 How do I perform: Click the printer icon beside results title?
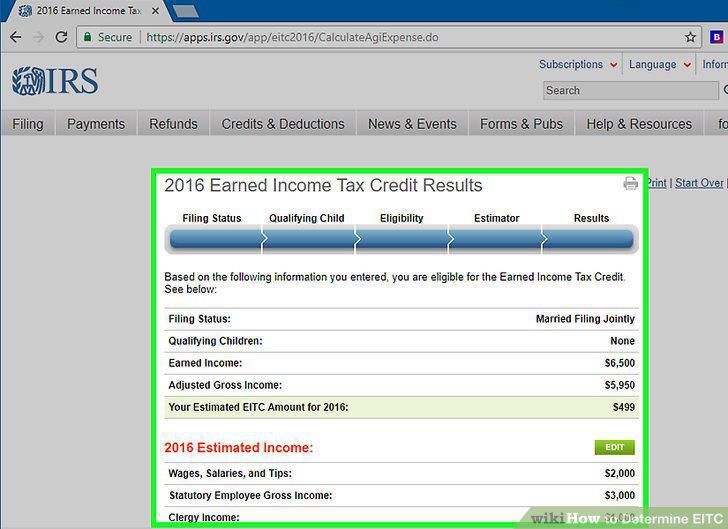pyautogui.click(x=630, y=183)
